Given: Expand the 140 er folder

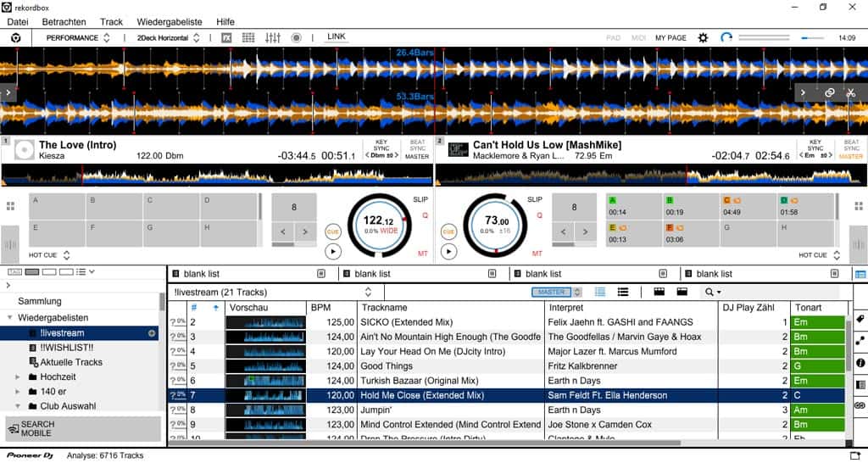Looking at the screenshot, I should [18, 392].
